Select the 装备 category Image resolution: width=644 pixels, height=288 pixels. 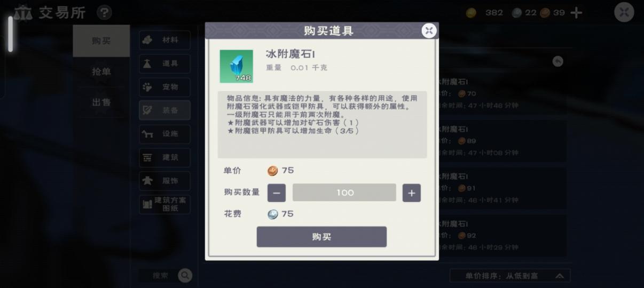pyautogui.click(x=164, y=110)
